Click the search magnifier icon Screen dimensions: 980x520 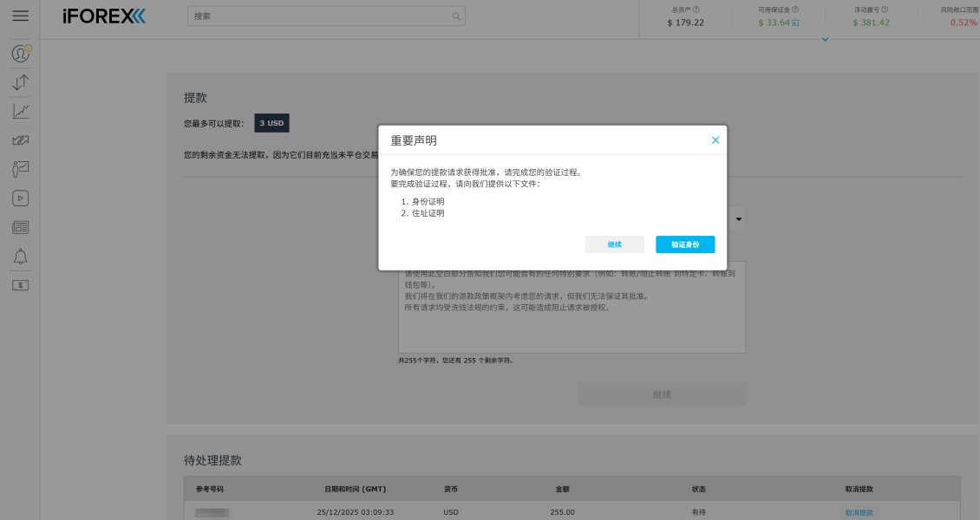tap(456, 16)
